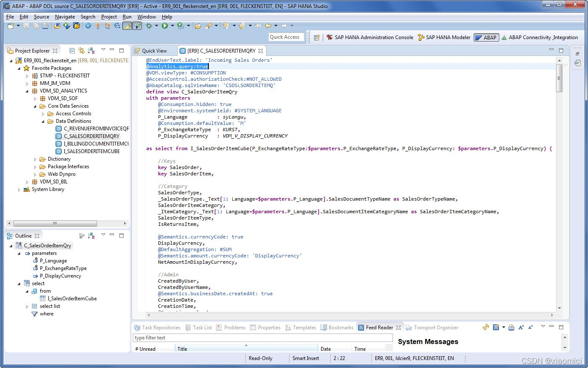Click the Title column header
588x368 pixels.
click(246, 349)
